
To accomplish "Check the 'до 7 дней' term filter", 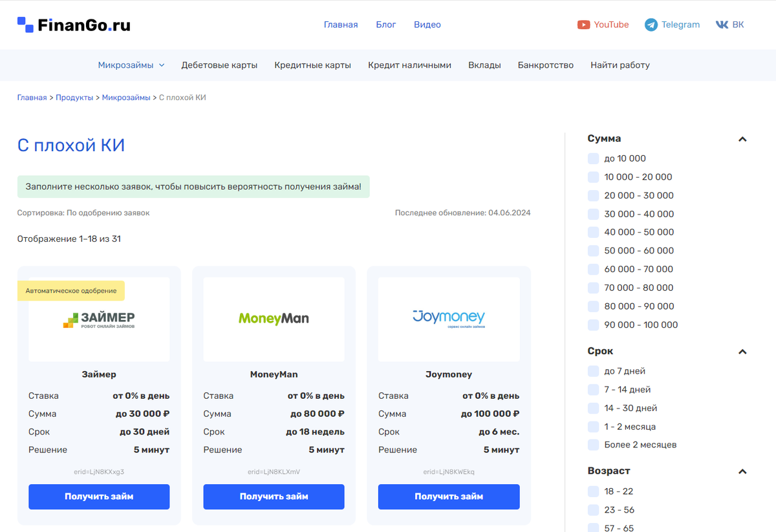I will coord(593,371).
